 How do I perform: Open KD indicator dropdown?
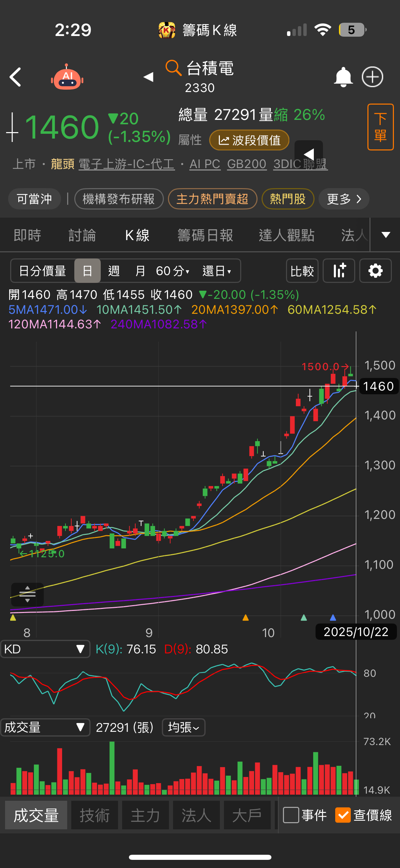point(45,649)
